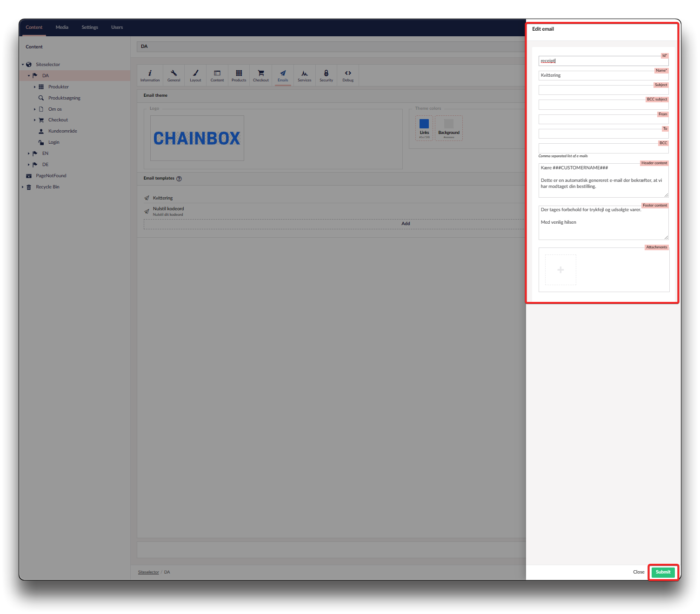
Task: Click the CHAINBOX logo thumbnail
Action: point(197,138)
